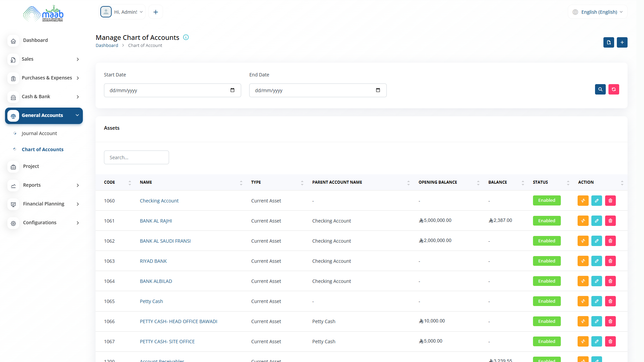Open the RIYAD BANK account link
The width and height of the screenshot is (644, 362).
153,261
